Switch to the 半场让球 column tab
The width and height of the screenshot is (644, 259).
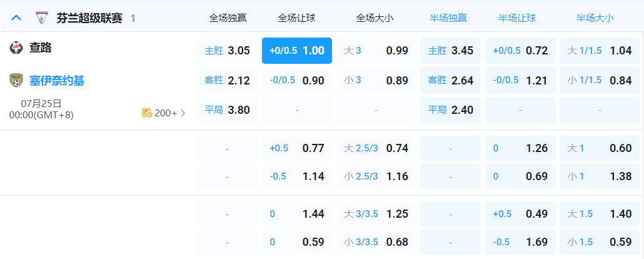[x=517, y=18]
